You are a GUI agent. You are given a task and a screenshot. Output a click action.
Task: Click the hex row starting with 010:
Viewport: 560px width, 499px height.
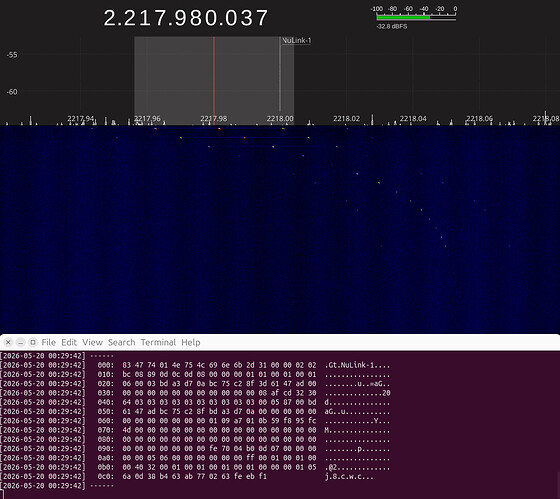[195, 374]
